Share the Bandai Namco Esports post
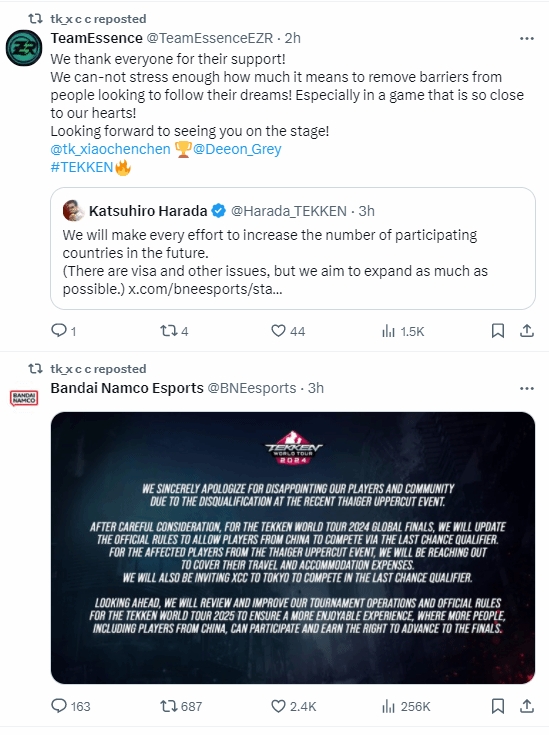 click(x=527, y=706)
